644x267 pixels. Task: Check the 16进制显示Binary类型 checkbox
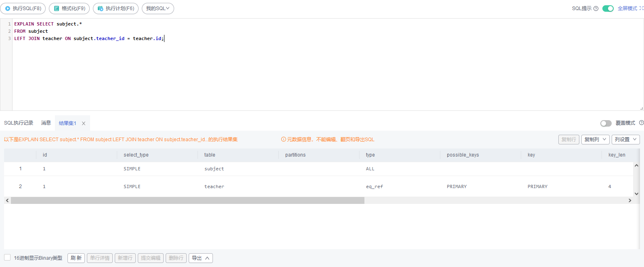click(x=7, y=258)
